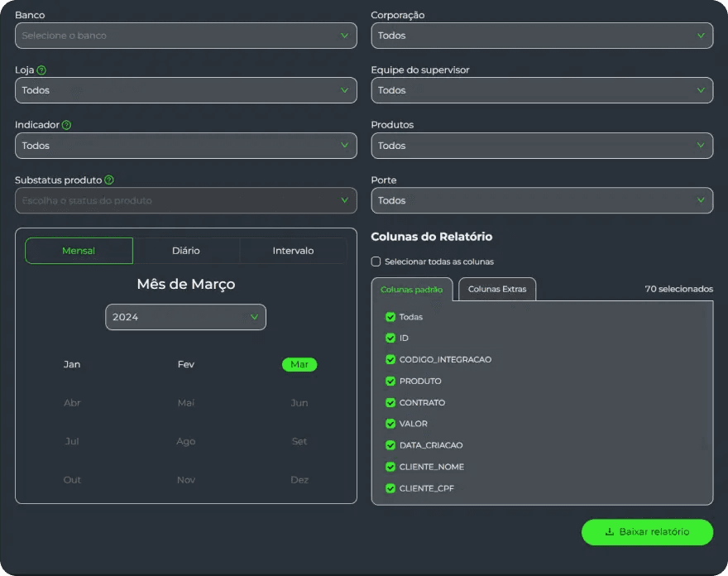Click the chevron arrow in Porte field
Viewport: 728px width, 576px height.
coord(701,200)
